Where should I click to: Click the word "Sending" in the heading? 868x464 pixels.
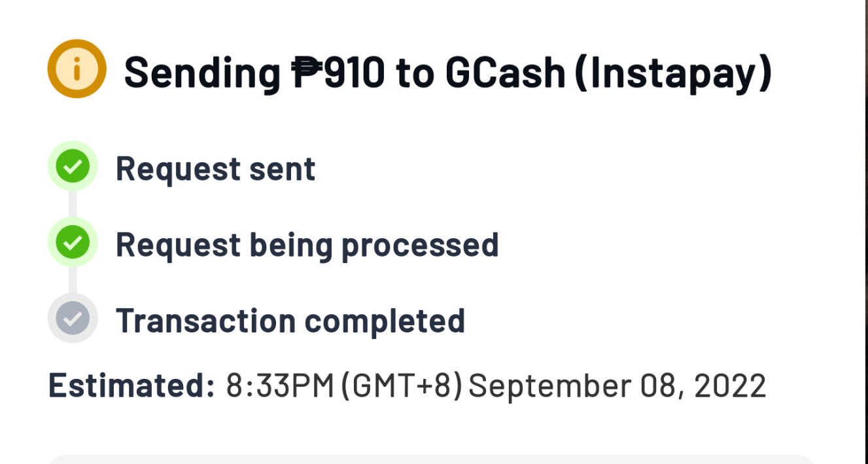202,73
